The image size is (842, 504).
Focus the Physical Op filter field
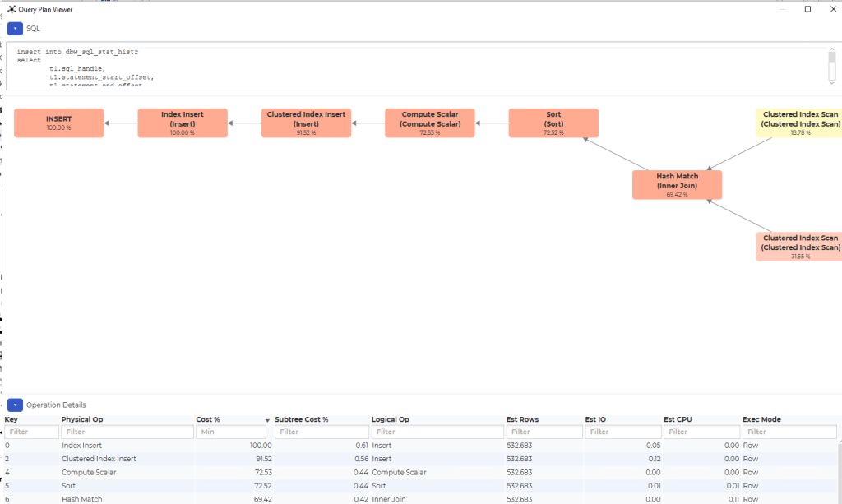pos(127,432)
